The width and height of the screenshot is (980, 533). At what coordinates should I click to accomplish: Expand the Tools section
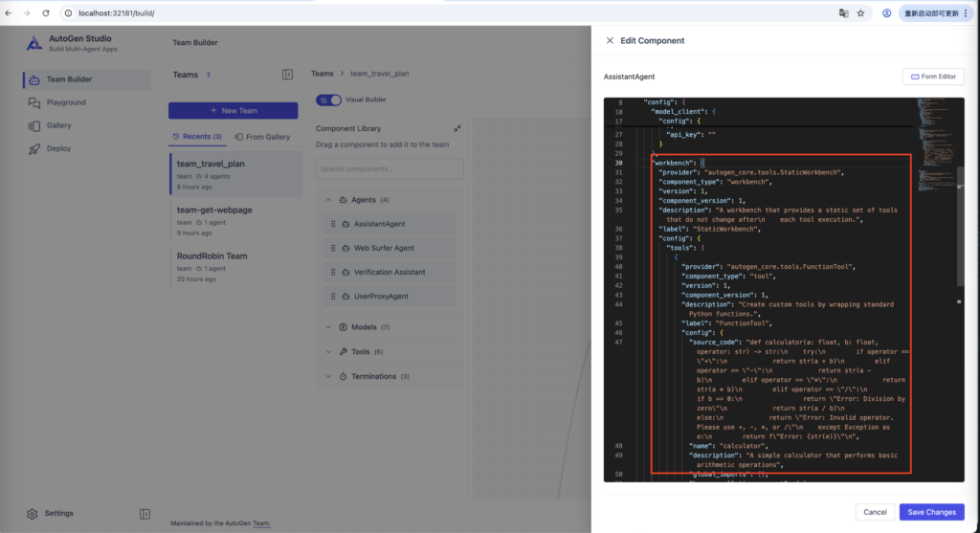click(x=328, y=352)
